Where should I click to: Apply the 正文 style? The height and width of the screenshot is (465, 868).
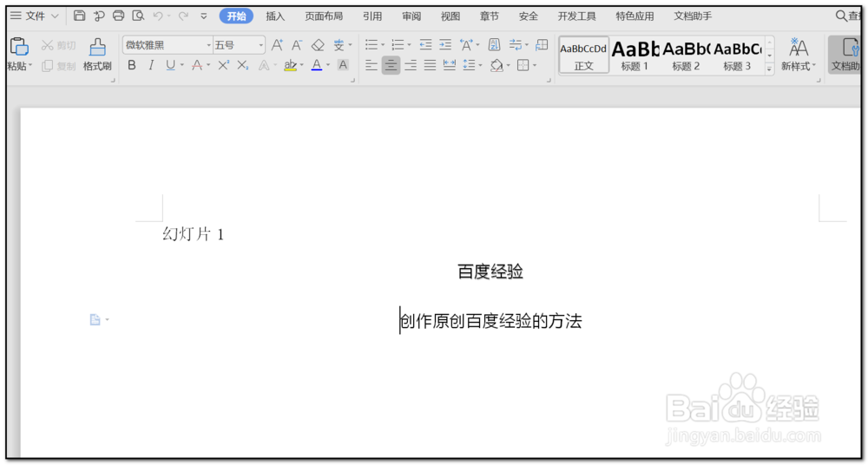(x=583, y=56)
